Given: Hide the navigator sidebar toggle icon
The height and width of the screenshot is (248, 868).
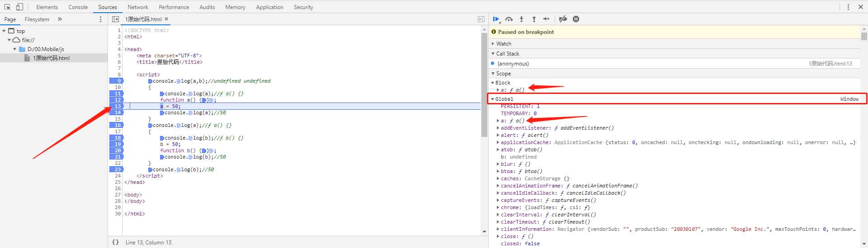Looking at the screenshot, I should (x=115, y=19).
